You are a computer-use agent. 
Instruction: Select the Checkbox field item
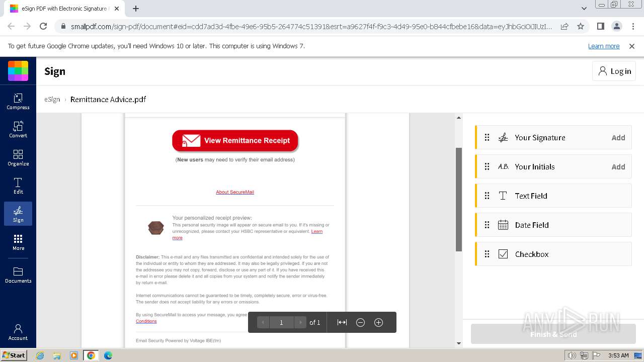click(x=553, y=254)
